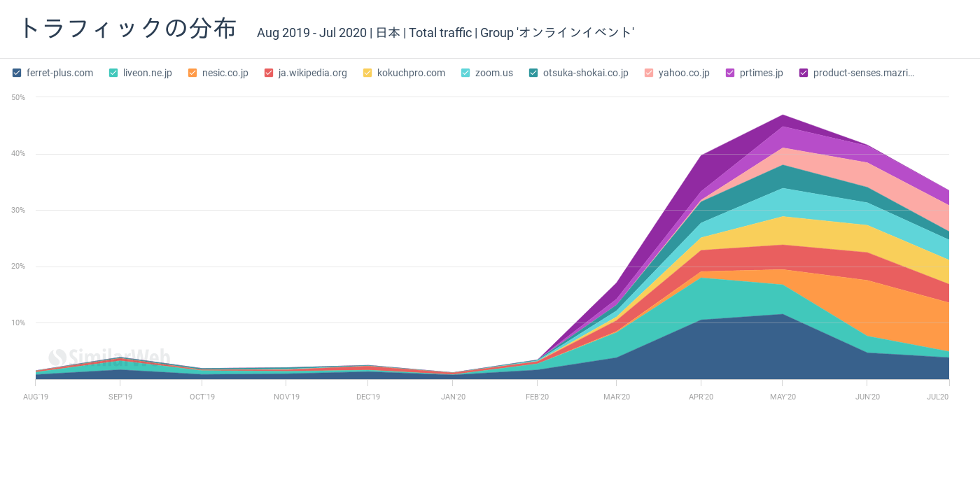Disable the nesic.co.jp checkbox
980x503 pixels.
(x=192, y=73)
